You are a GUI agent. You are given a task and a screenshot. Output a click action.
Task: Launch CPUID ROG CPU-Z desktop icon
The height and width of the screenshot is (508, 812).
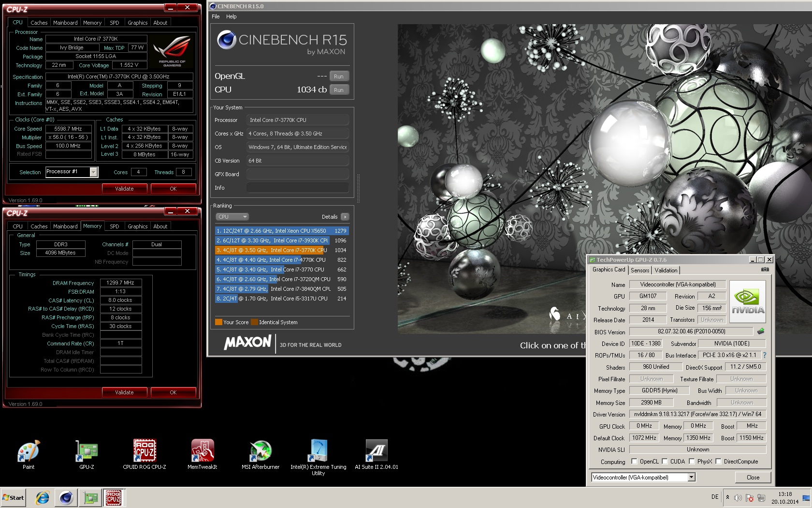point(145,454)
